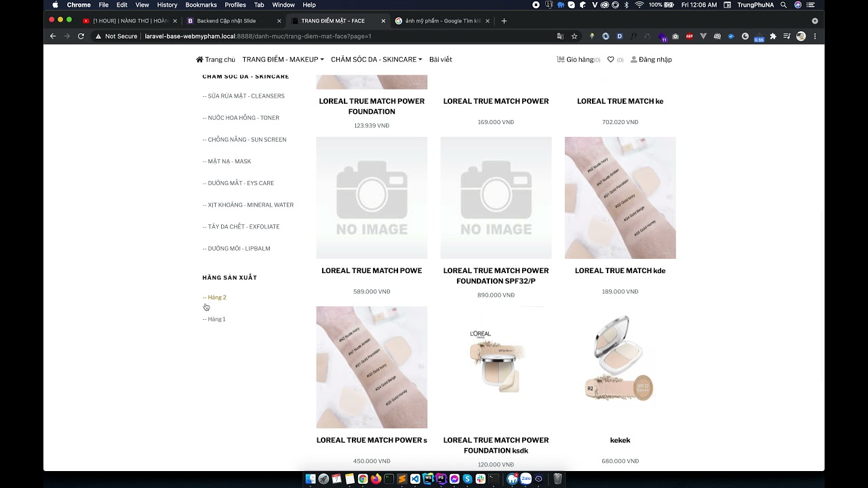Select MẶT NẠ - MASK category

[x=226, y=161]
